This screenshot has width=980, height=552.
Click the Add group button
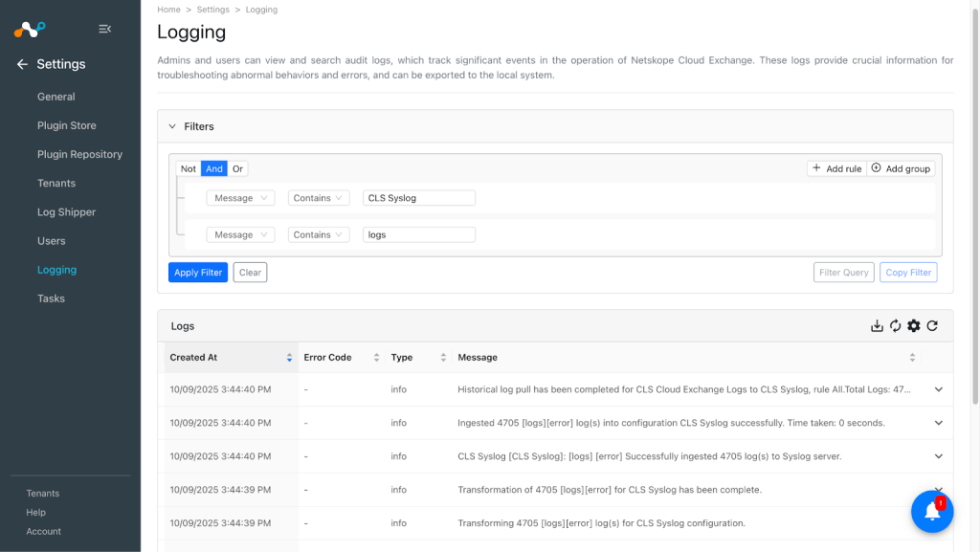[901, 168]
